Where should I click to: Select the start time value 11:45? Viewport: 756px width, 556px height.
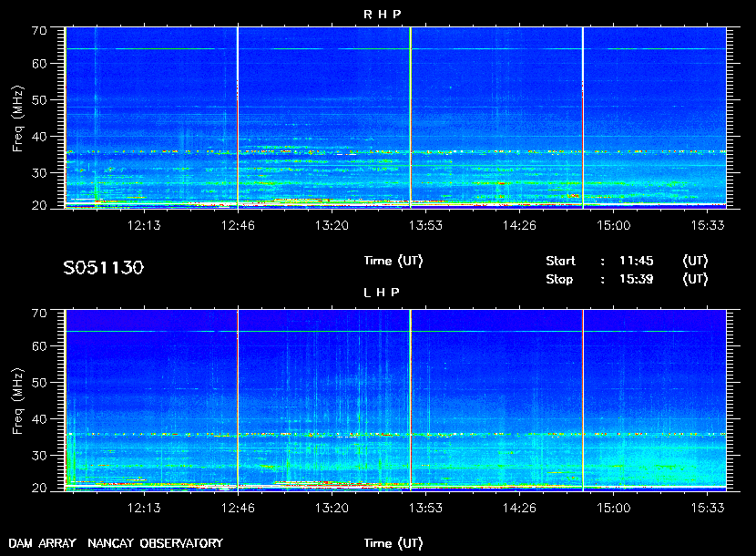click(x=636, y=261)
